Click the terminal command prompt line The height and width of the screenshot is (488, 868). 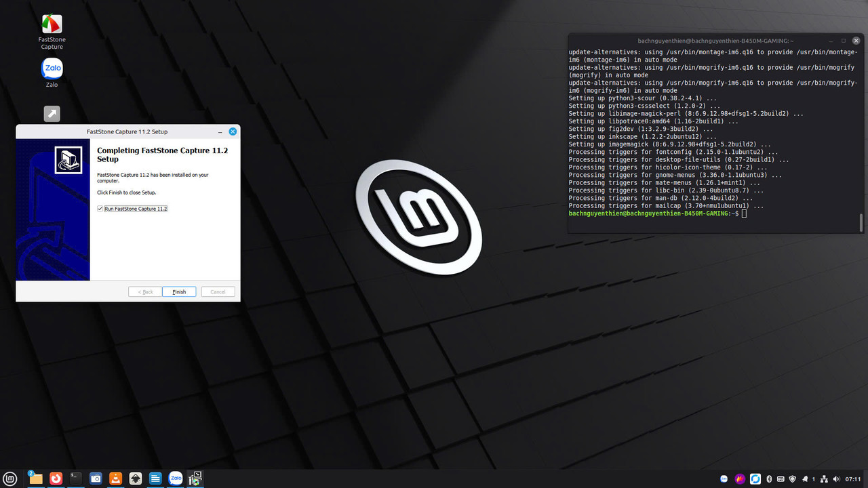point(658,213)
